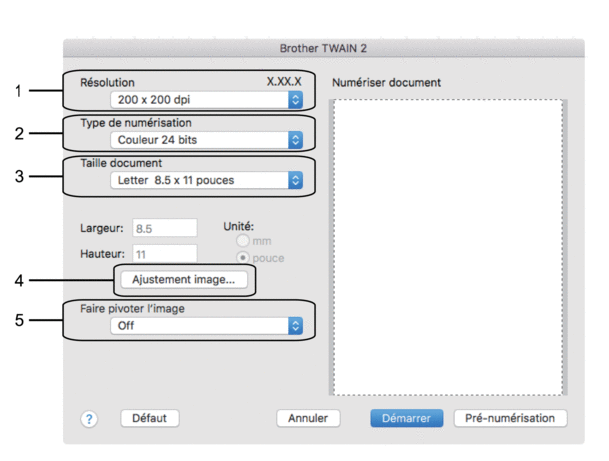The width and height of the screenshot is (609, 461).
Task: Open the help question mark button
Action: coord(89,419)
